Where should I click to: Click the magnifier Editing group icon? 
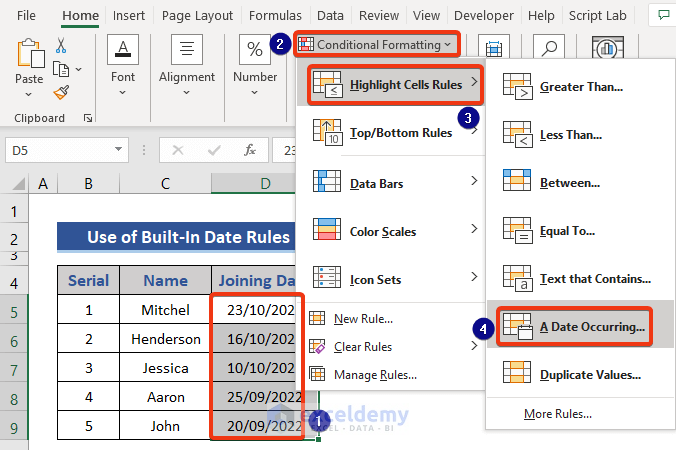549,47
